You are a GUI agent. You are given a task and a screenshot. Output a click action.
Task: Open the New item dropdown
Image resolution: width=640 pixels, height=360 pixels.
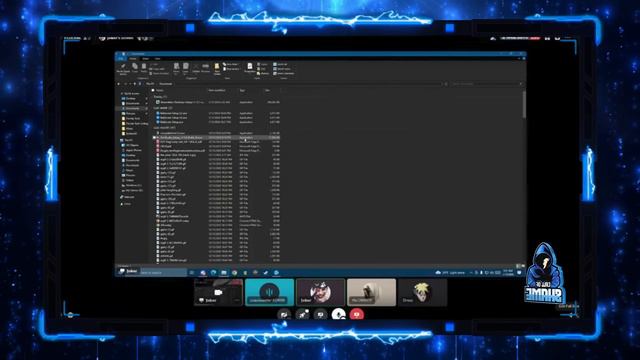tap(231, 64)
